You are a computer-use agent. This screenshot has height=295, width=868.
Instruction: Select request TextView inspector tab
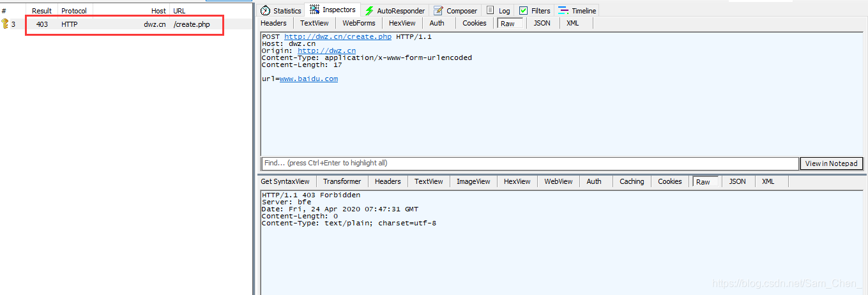tap(314, 23)
